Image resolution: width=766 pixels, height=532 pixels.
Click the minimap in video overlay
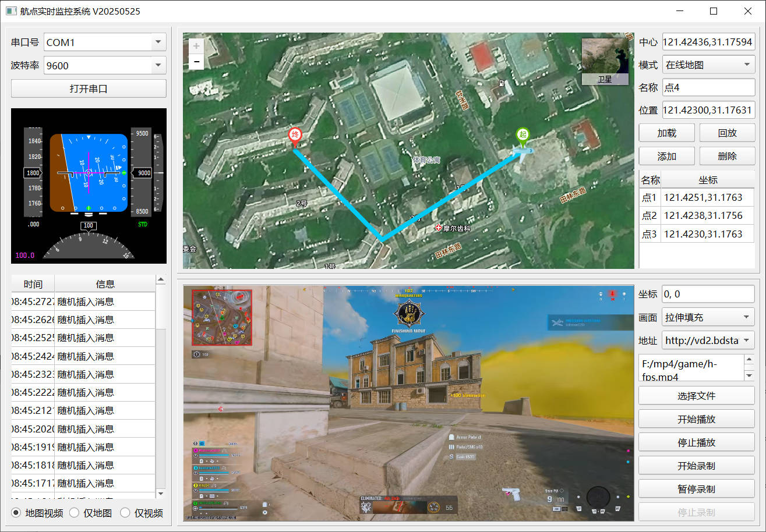point(221,317)
